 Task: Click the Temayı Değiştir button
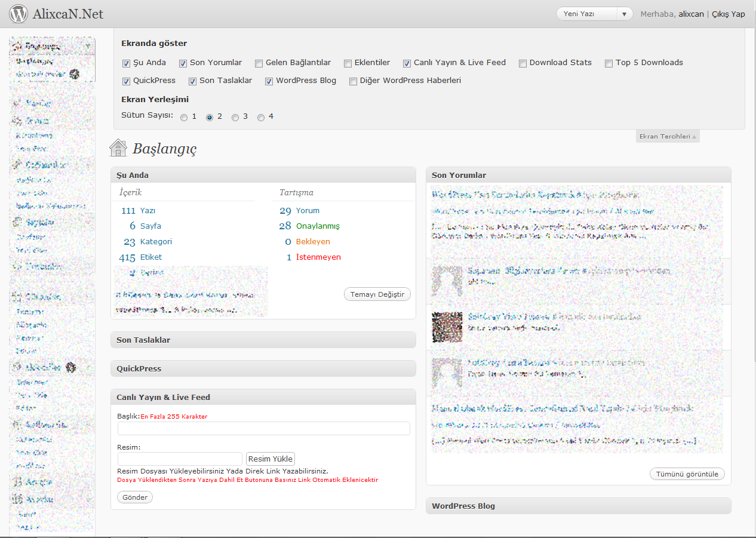tap(377, 294)
